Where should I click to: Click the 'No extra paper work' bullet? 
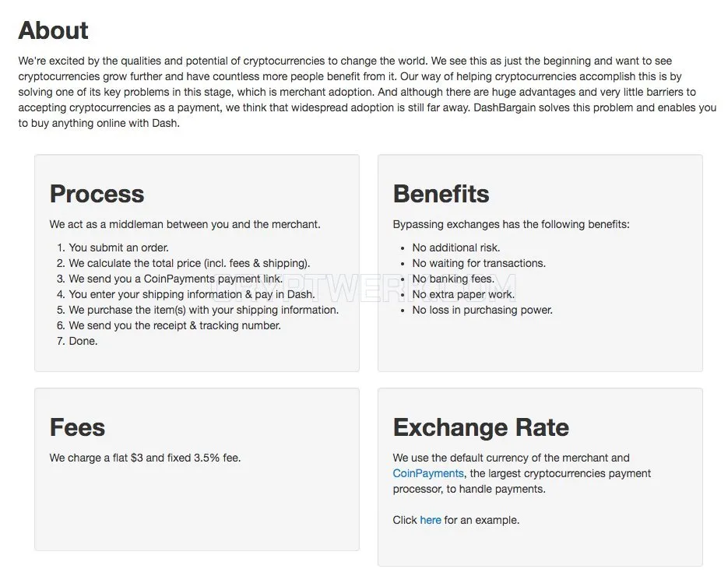coord(463,294)
